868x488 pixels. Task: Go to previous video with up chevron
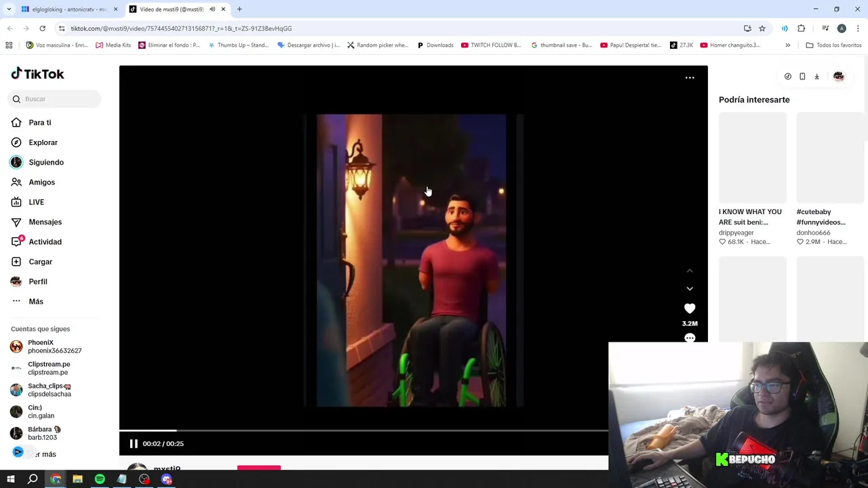(x=690, y=270)
